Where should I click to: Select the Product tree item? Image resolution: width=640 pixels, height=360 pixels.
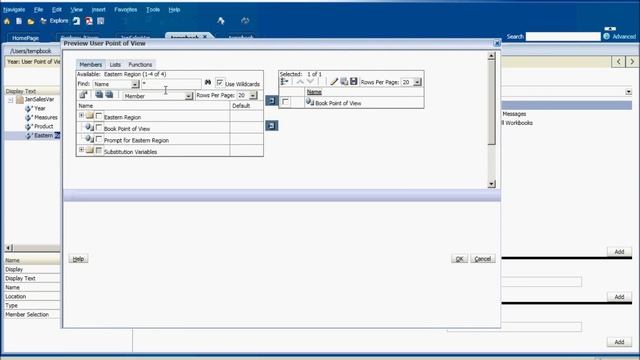click(44, 126)
